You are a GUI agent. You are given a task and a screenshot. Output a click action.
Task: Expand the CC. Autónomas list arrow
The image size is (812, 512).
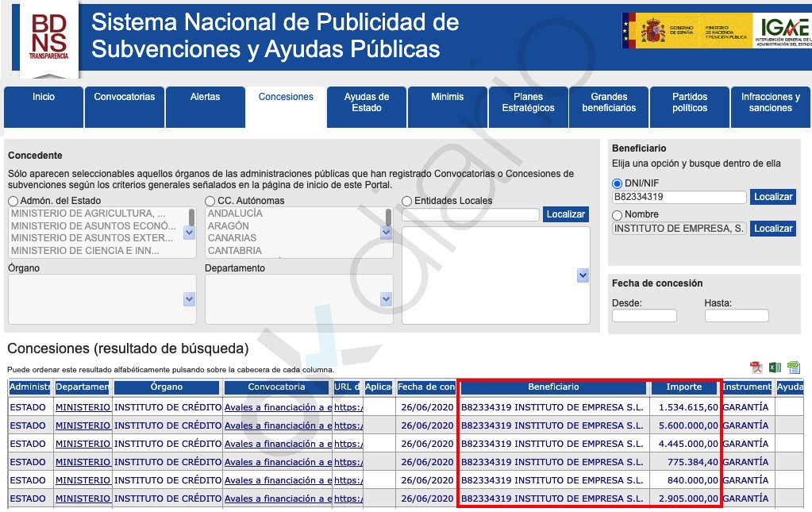coord(386,233)
